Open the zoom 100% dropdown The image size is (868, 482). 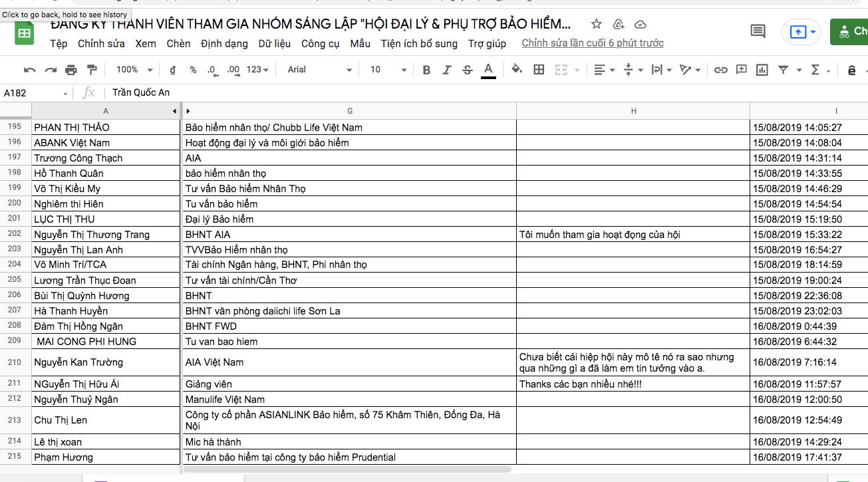(x=134, y=70)
